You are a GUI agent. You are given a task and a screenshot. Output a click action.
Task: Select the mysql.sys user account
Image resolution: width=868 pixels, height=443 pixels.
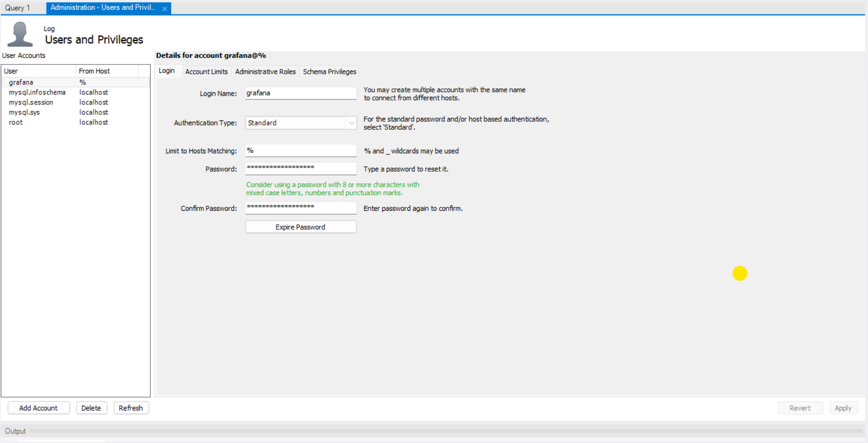click(x=76, y=112)
